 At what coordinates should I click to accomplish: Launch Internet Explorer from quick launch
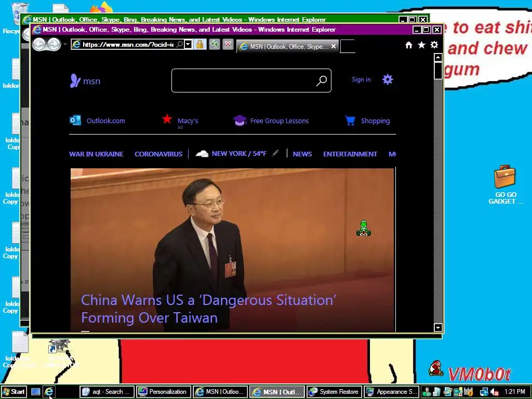click(x=49, y=392)
